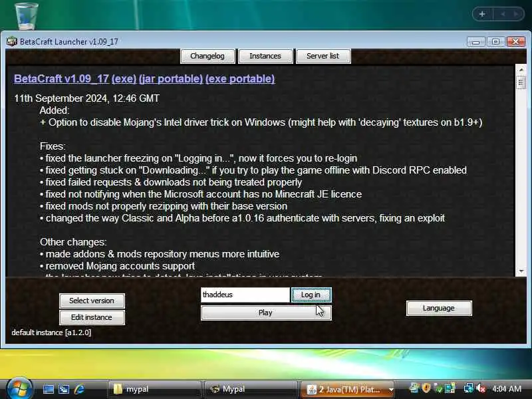Open the (exe portable) download link
Viewport: 532px width, 399px height.
[240, 78]
